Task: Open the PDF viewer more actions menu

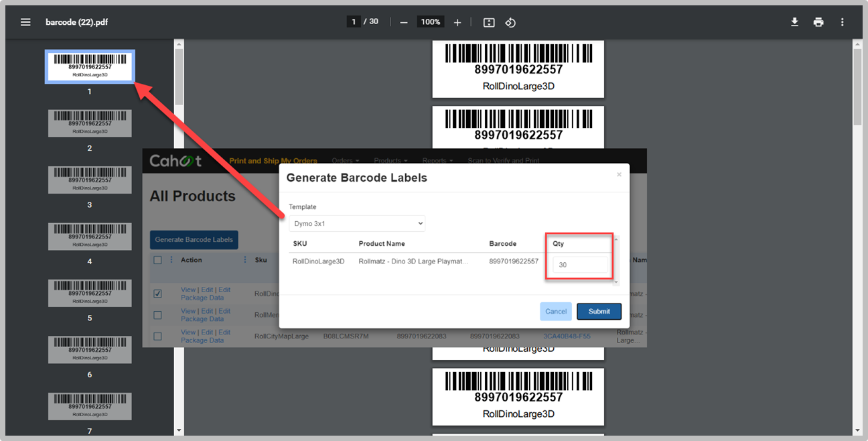Action: coord(843,22)
